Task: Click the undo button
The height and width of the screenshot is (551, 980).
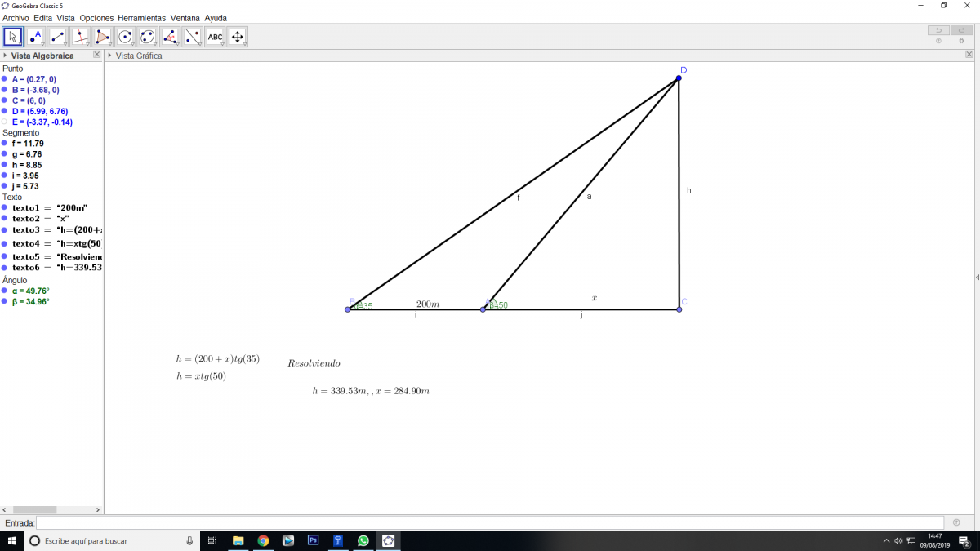Action: tap(938, 30)
